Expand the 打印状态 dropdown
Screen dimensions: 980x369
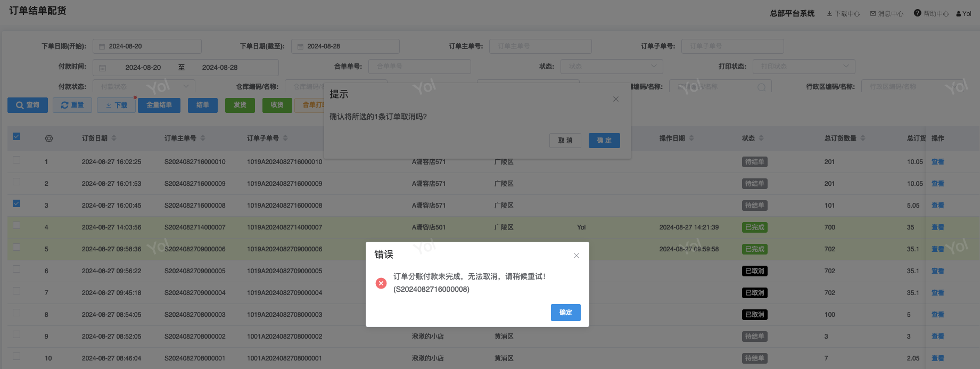tap(803, 67)
